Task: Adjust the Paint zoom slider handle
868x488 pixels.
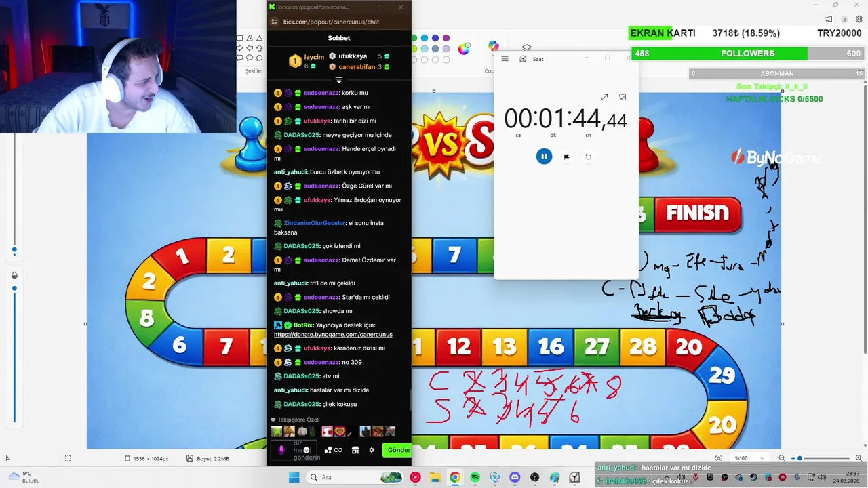Action: [800, 458]
